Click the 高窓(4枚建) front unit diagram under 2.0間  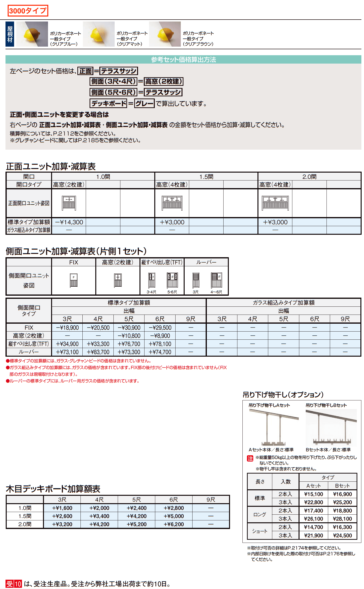(275, 203)
